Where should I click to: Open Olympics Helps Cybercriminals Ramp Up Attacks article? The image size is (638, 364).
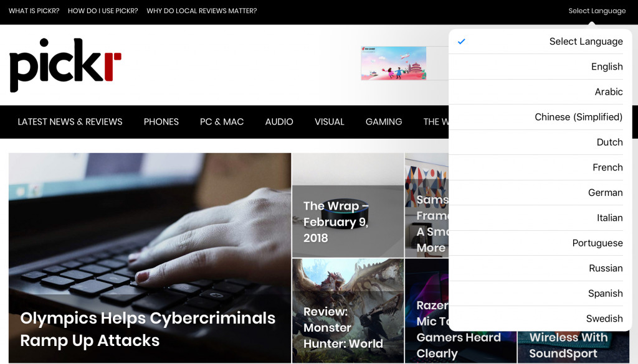point(150,258)
